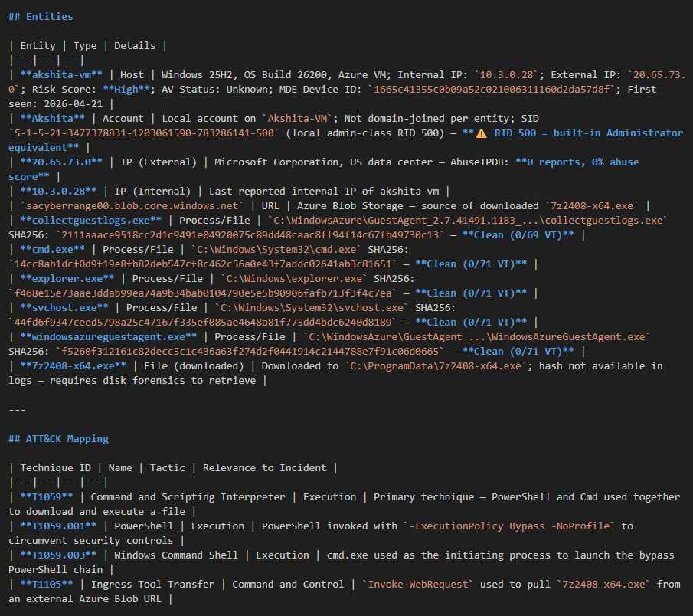Click 'Microsoft Corporation, US data center' text

point(323,162)
